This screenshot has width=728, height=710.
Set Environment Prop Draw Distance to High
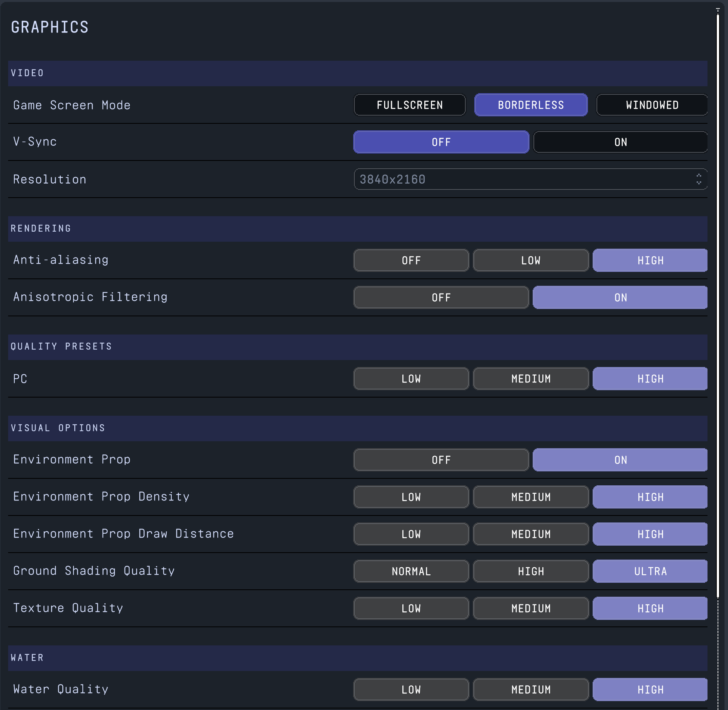[650, 534]
